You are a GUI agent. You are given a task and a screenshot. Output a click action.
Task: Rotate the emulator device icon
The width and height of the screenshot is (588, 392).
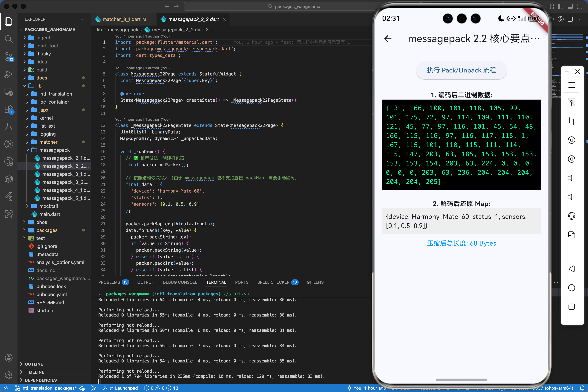point(571,216)
